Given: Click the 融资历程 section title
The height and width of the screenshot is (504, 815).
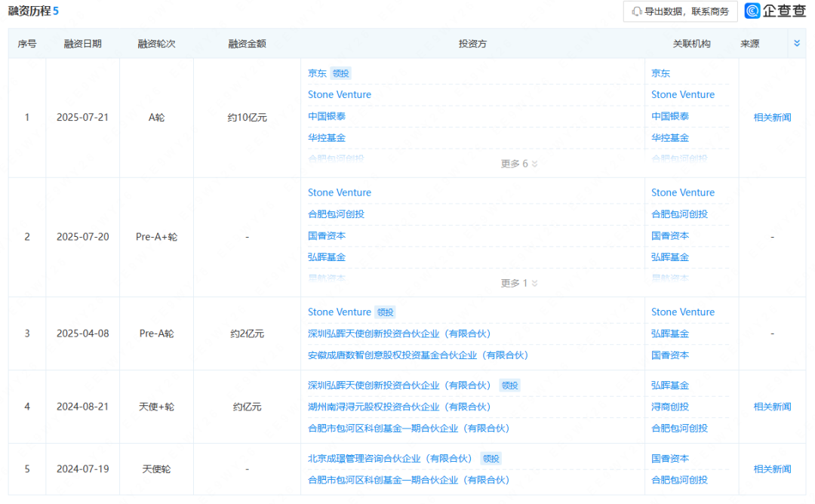Looking at the screenshot, I should 29,11.
